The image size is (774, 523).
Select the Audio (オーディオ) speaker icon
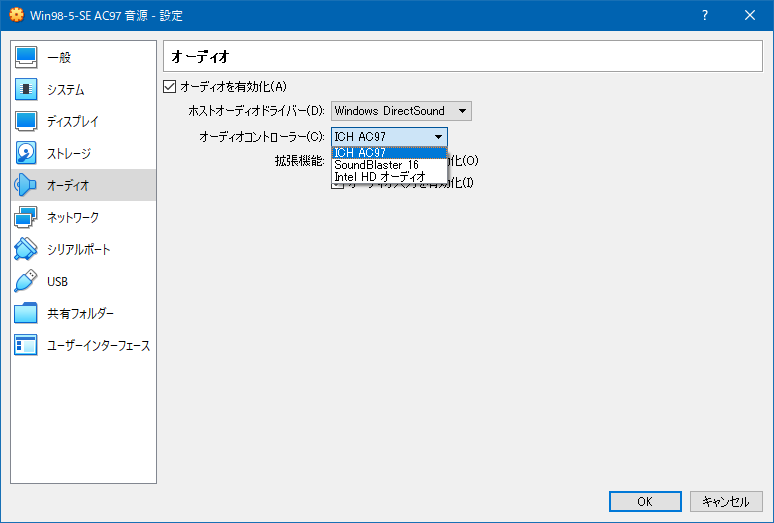click(26, 185)
